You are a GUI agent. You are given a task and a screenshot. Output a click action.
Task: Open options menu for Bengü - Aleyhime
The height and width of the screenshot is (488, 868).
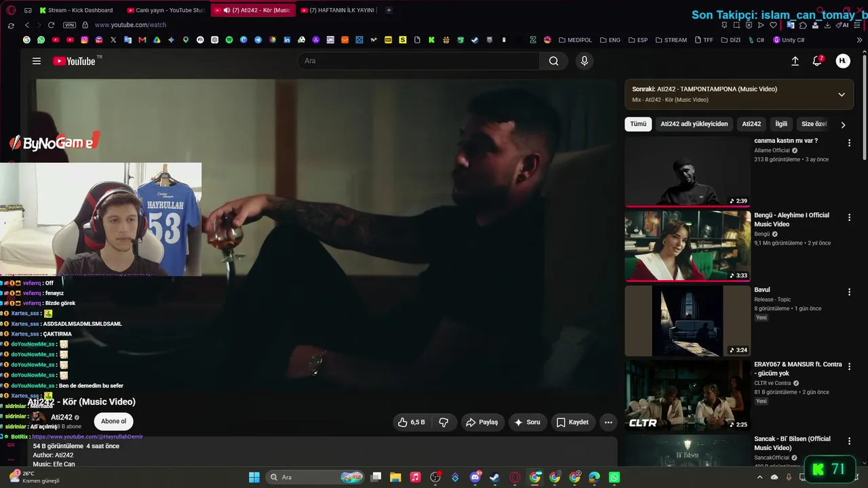[849, 218]
